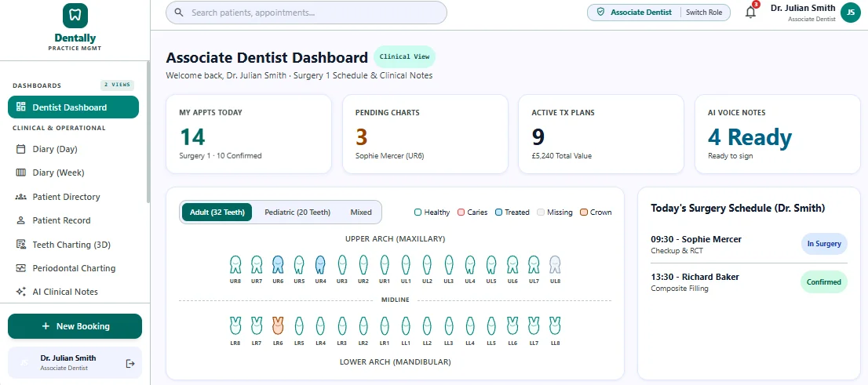Select tooth LR1 on lower arch
868x385 pixels.
[x=385, y=325]
